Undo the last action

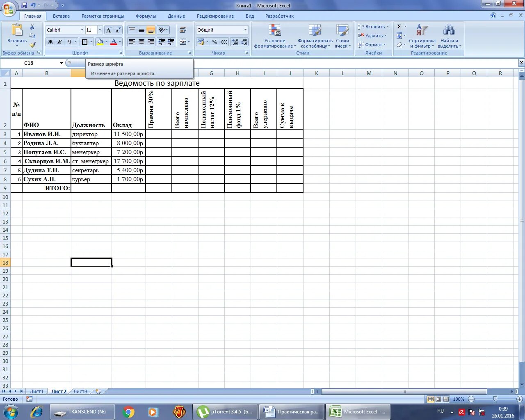(x=33, y=5)
